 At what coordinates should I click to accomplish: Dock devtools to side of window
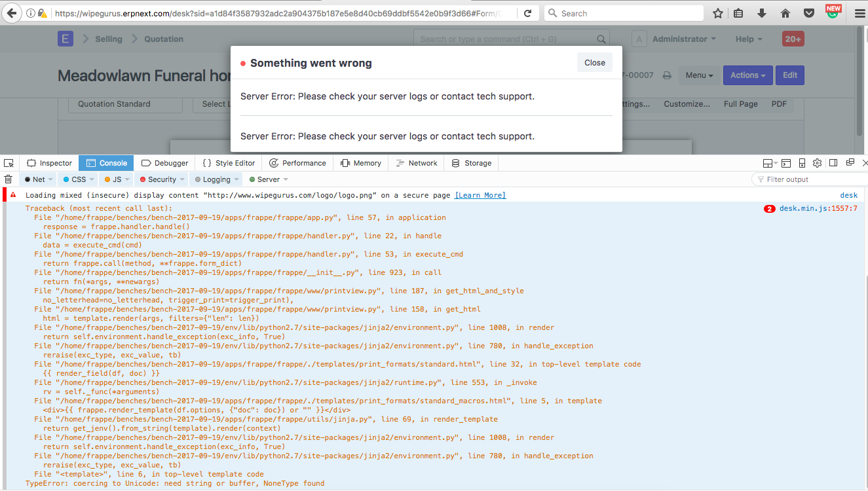click(x=833, y=163)
